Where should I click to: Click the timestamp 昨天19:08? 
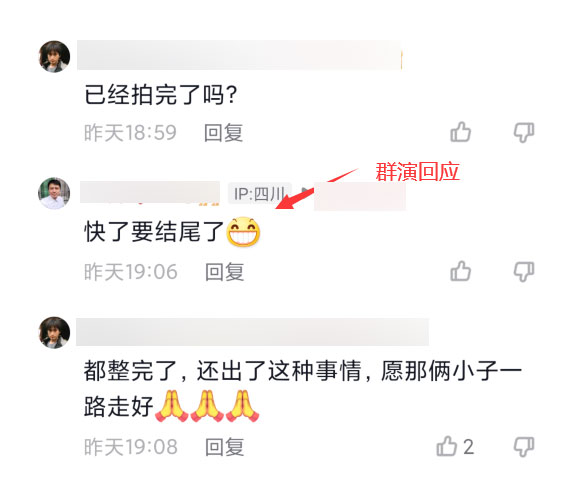tap(131, 447)
